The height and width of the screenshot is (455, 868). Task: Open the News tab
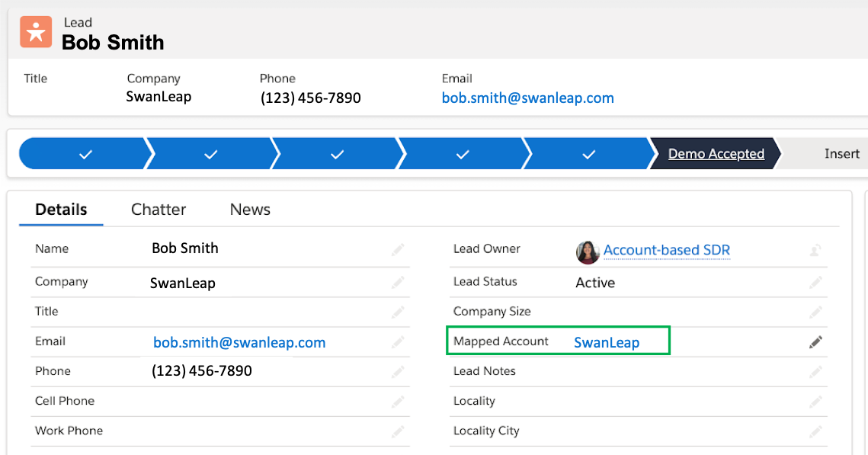(250, 210)
